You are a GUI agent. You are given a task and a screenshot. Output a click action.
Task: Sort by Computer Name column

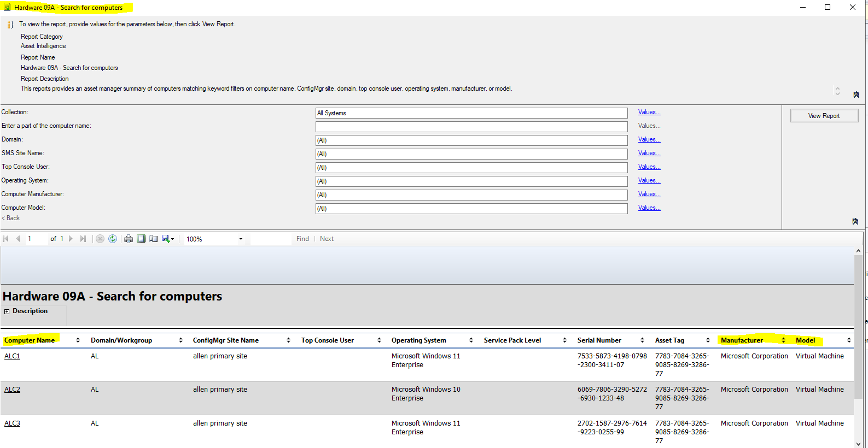click(78, 340)
